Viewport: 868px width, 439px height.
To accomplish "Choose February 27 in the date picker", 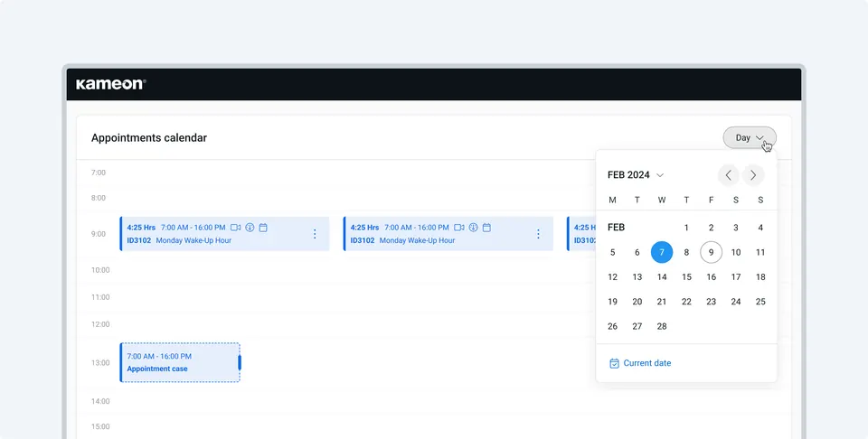I will tap(637, 326).
